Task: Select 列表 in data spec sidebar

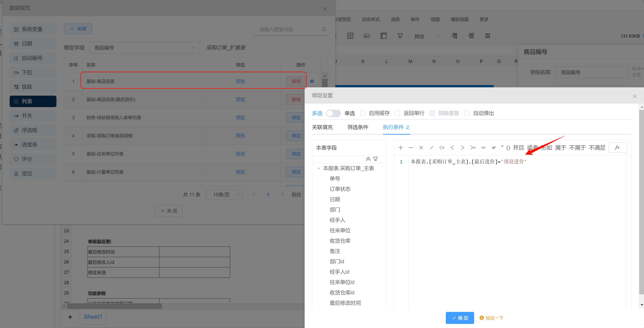Action: click(x=33, y=101)
